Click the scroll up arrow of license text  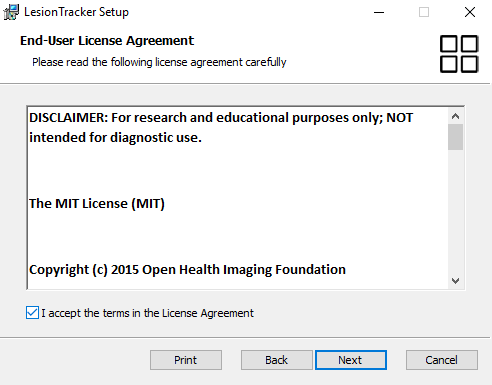pyautogui.click(x=455, y=116)
